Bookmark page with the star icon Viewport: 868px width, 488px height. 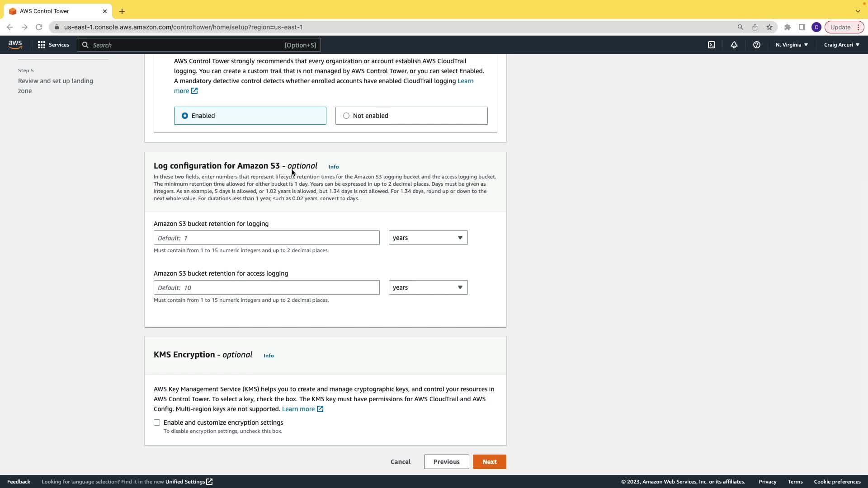pos(769,27)
